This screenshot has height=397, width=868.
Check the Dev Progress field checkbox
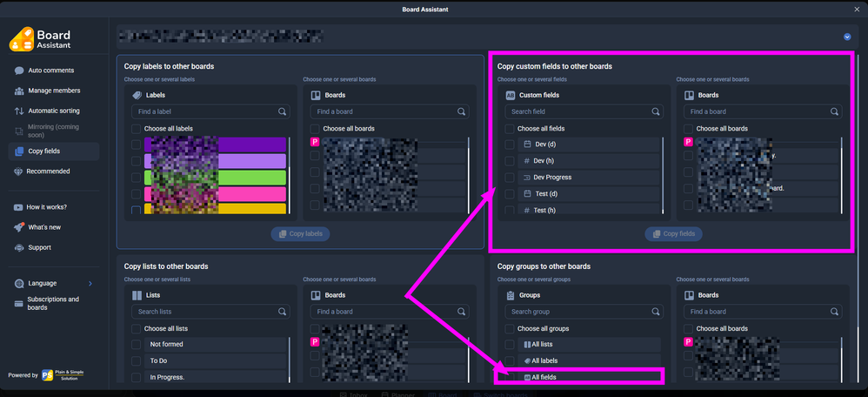(510, 178)
